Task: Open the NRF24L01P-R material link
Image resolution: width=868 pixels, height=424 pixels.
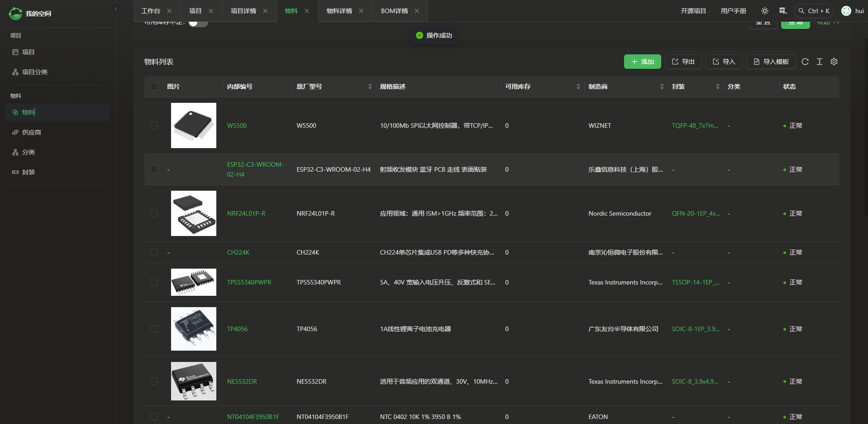Action: pyautogui.click(x=246, y=213)
